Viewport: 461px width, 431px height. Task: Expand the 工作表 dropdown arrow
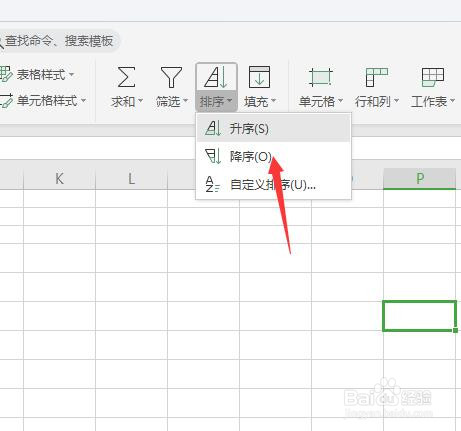[x=452, y=100]
